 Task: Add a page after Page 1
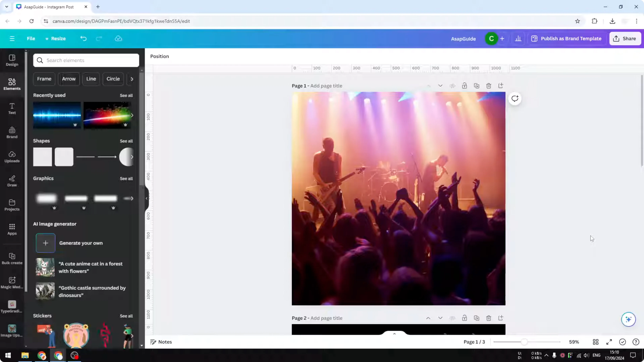pyautogui.click(x=500, y=86)
